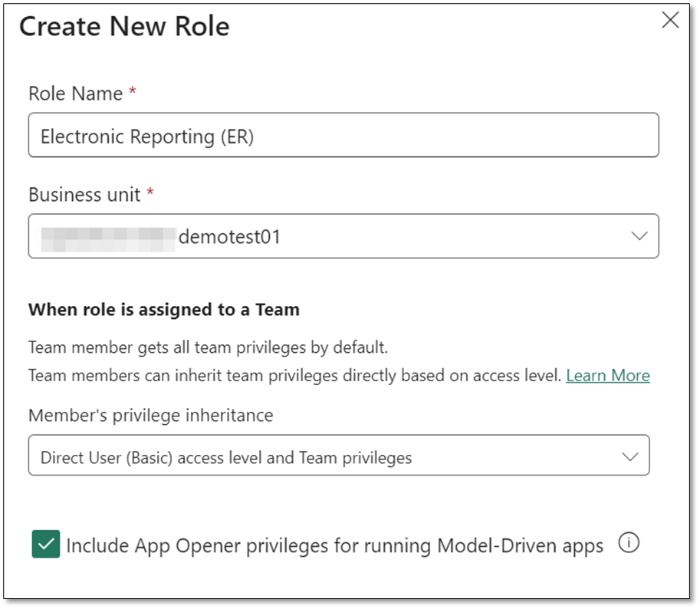Close the Create New Role panel
The image size is (700, 609).
(x=670, y=21)
